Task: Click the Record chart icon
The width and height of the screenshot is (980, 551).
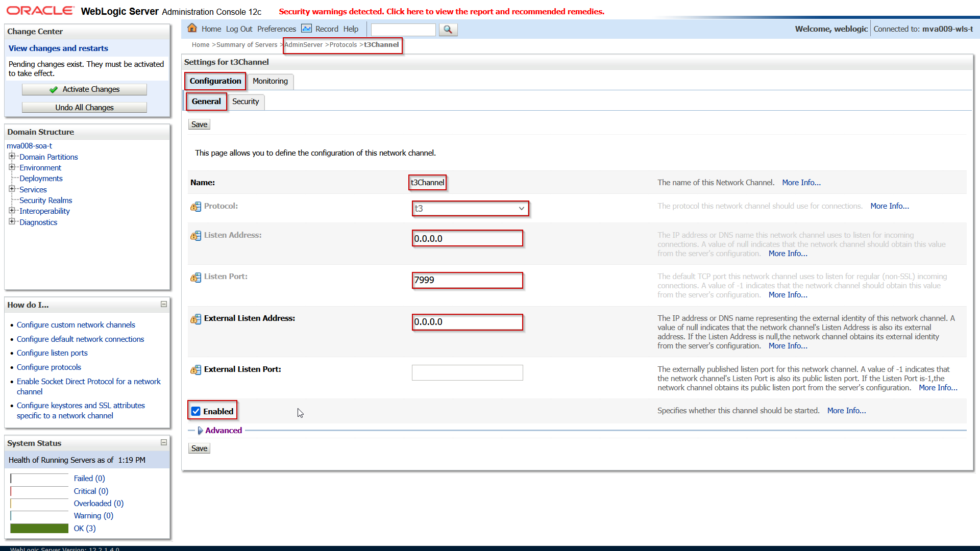Action: pos(306,28)
